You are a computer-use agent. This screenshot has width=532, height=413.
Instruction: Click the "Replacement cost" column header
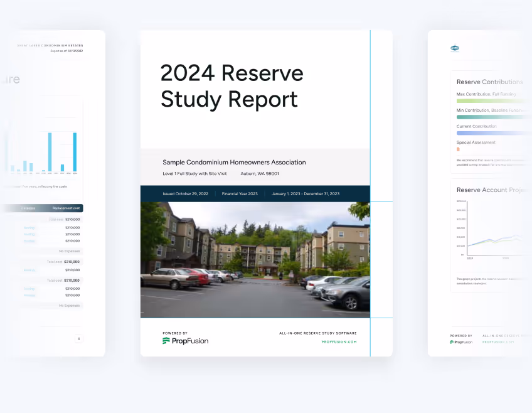click(66, 208)
